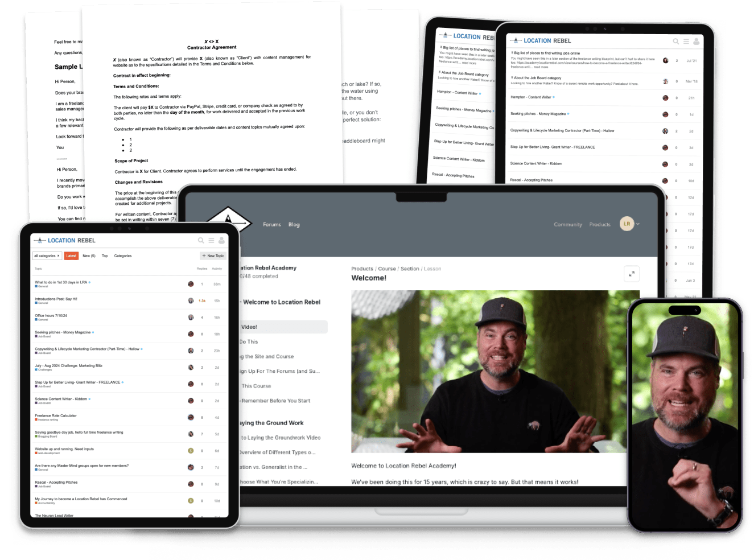This screenshot has width=754, height=560.
Task: Click Products breadcrumb on laptop lesson page
Action: [362, 269]
